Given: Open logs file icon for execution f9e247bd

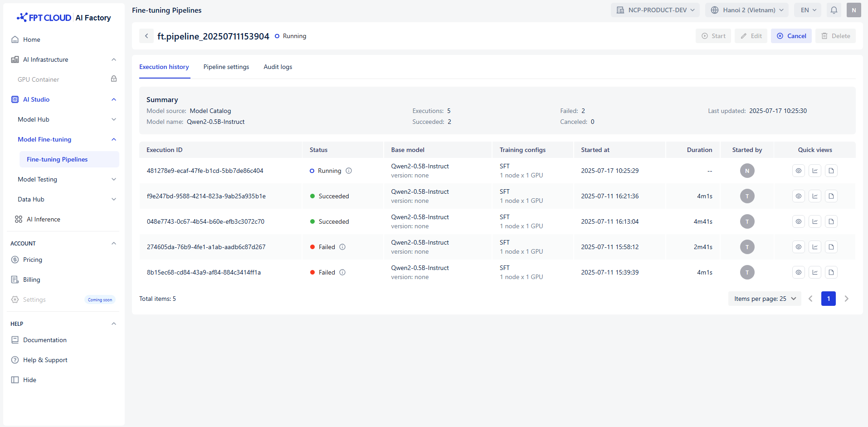Looking at the screenshot, I should pos(831,196).
